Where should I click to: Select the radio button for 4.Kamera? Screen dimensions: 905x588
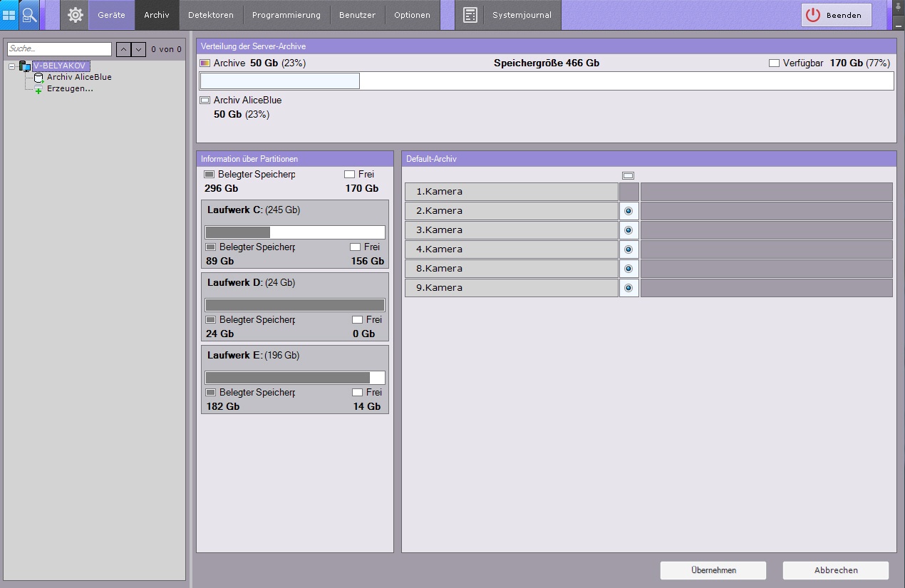(629, 249)
